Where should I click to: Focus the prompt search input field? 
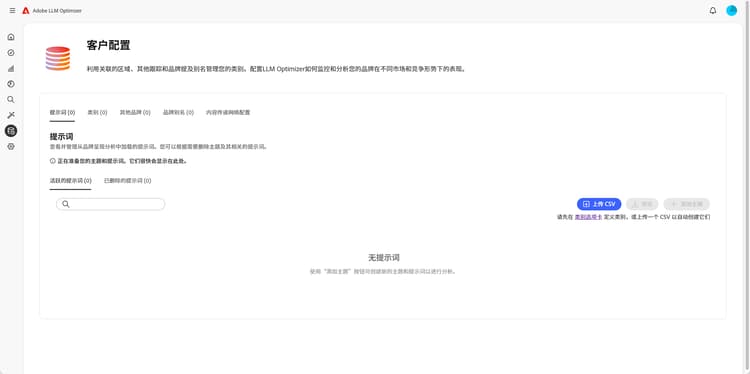[110, 204]
